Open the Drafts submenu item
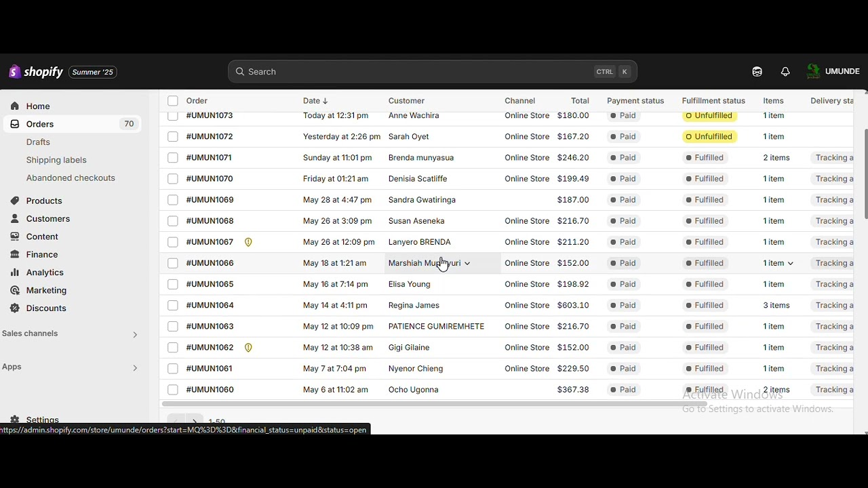Image resolution: width=868 pixels, height=488 pixels. [x=38, y=142]
